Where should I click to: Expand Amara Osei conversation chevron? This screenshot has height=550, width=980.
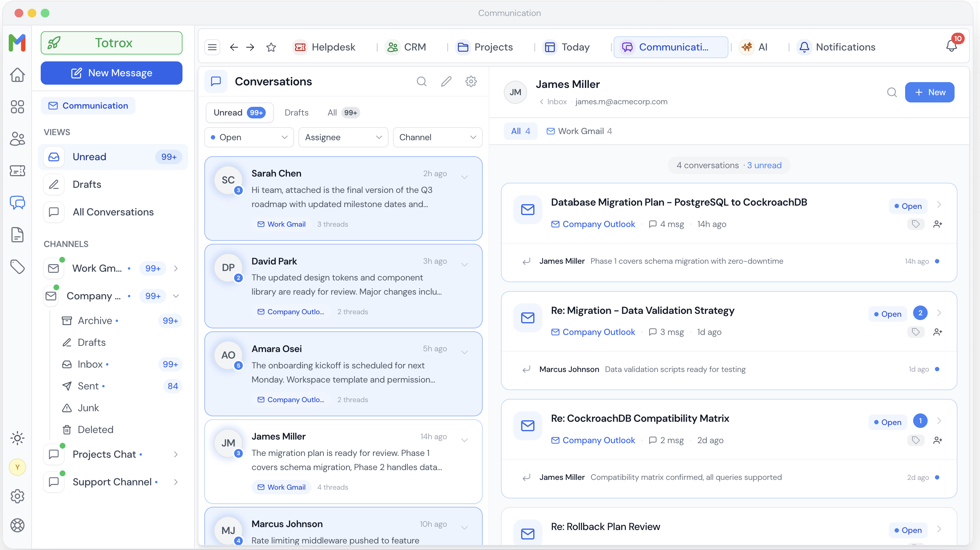click(465, 352)
